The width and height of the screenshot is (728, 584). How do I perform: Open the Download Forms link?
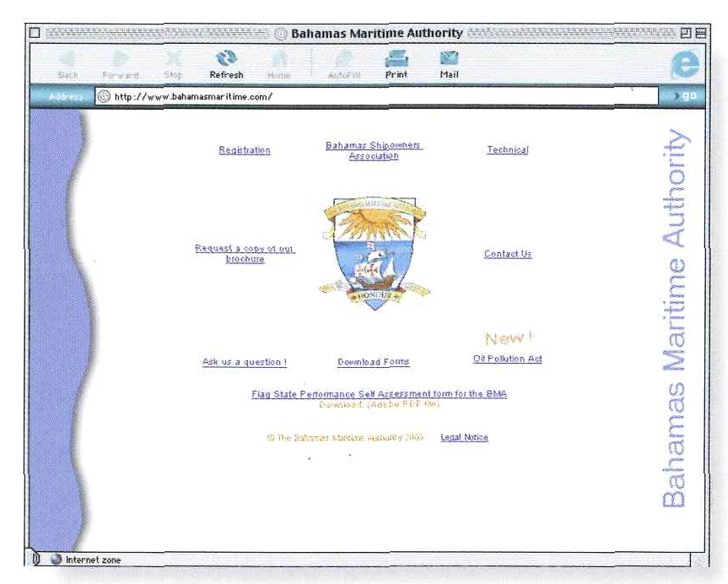[374, 361]
